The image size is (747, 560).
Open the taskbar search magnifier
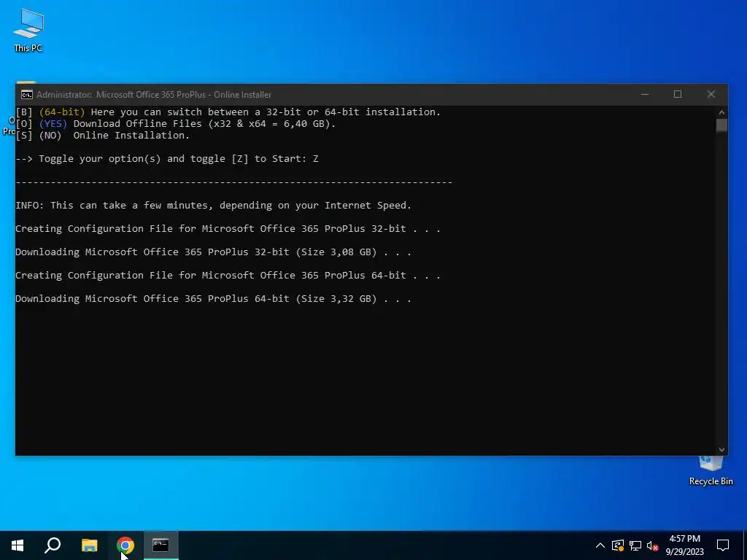[x=53, y=545]
